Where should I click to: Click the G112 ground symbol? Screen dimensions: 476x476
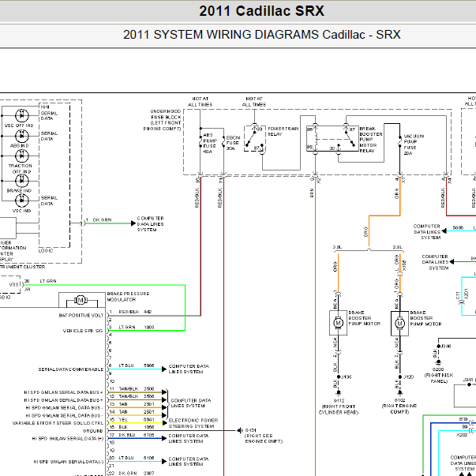(338, 392)
